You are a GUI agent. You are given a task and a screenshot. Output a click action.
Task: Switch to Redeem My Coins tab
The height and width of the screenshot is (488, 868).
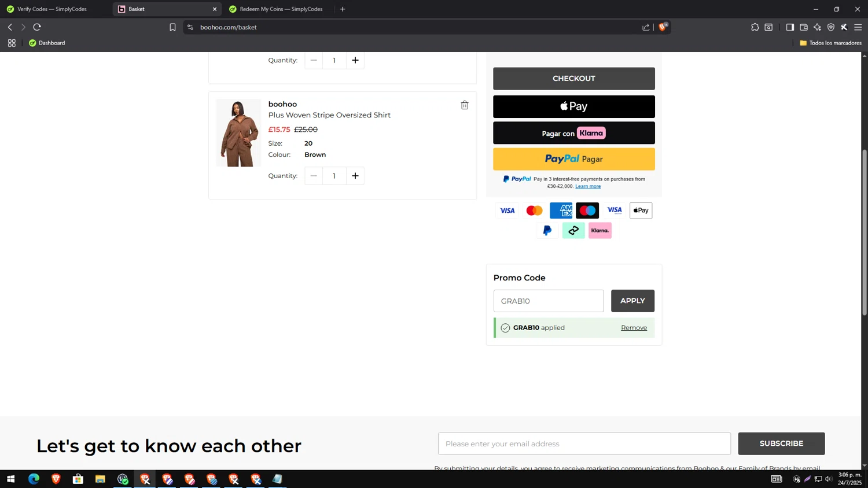click(x=281, y=9)
